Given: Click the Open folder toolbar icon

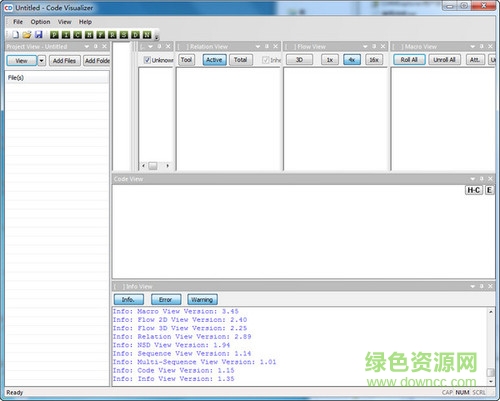Looking at the screenshot, I should pos(27,35).
